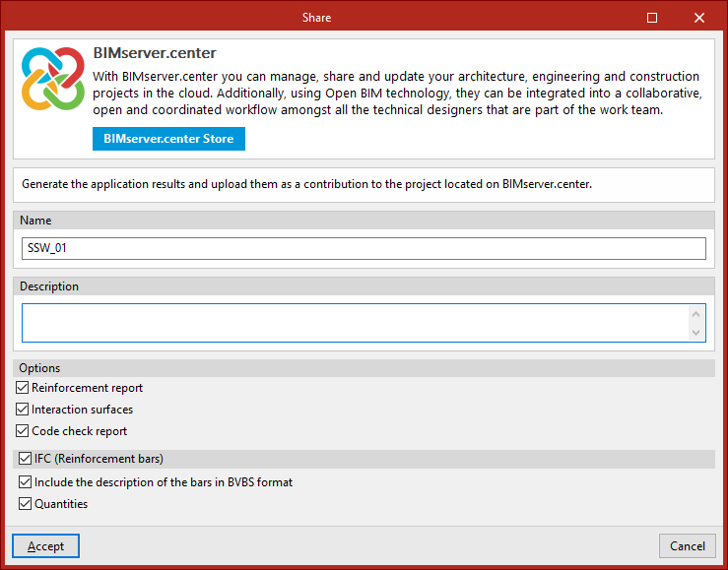Screen dimensions: 728x570
Task: Maximize the Share dialog window
Action: 652,18
